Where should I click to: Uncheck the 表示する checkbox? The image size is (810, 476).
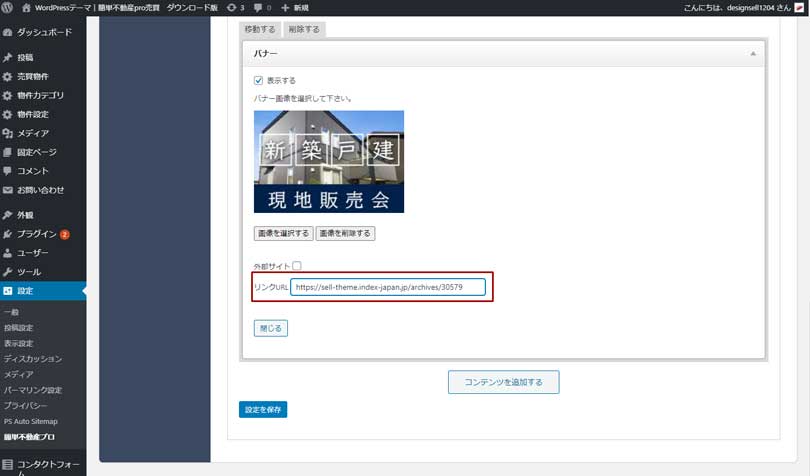point(259,80)
